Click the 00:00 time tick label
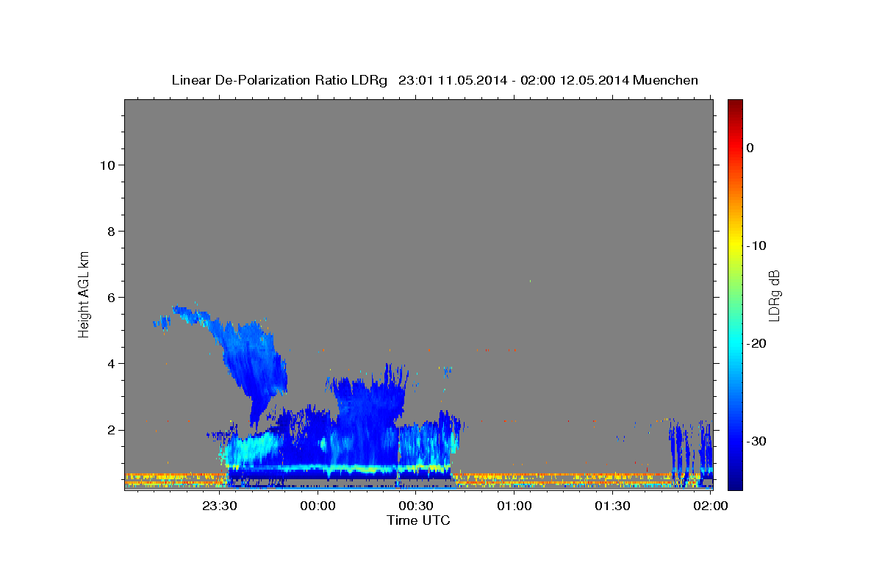This screenshot has width=882, height=588. click(318, 506)
